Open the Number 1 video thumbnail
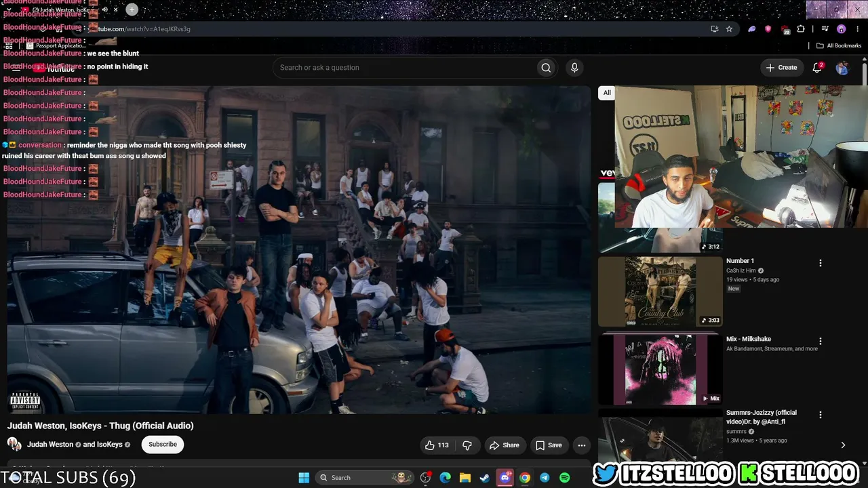 pos(660,291)
